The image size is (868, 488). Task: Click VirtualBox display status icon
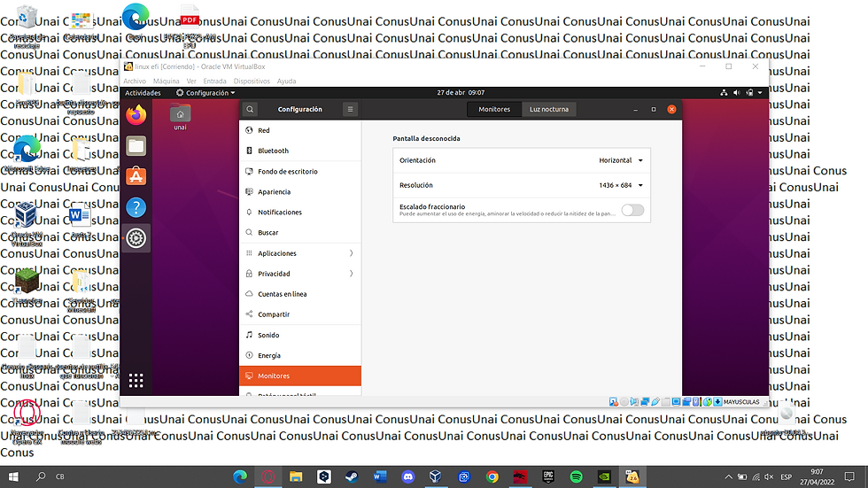[x=676, y=402]
